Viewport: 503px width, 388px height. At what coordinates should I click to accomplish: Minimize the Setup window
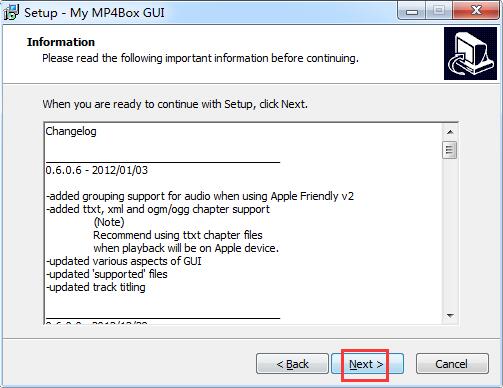pos(412,12)
